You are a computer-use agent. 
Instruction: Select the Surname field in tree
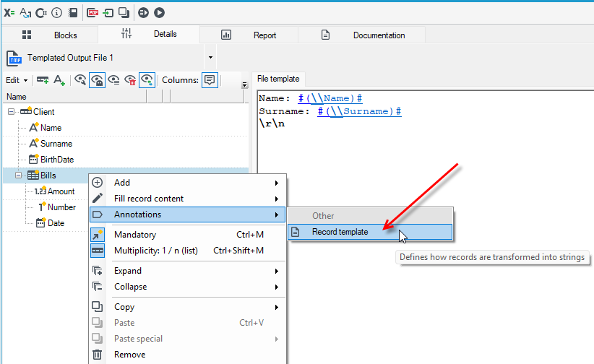click(56, 144)
